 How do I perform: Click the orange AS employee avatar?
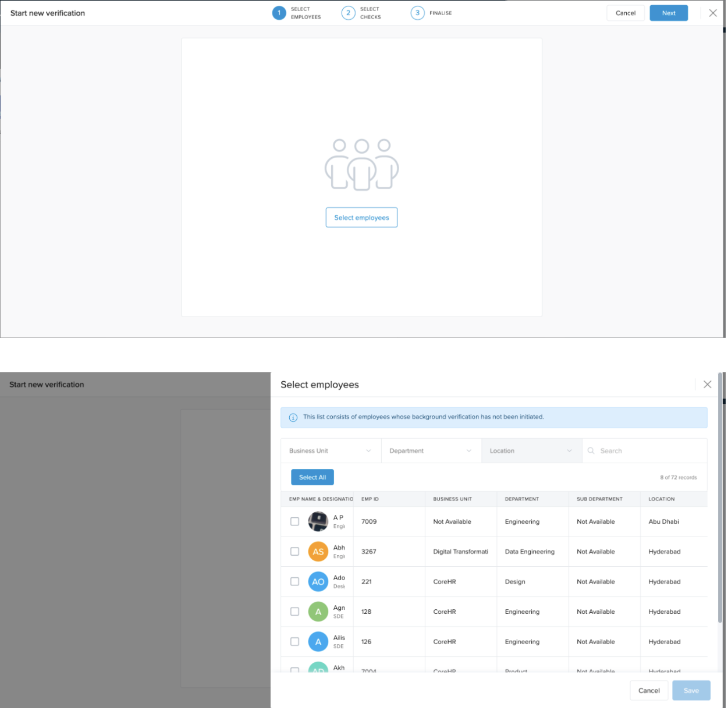point(318,552)
